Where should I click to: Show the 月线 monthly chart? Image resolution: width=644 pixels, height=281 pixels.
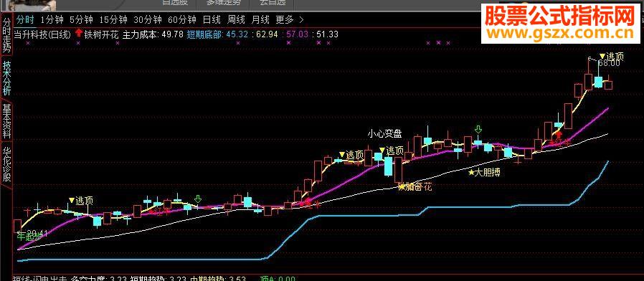(x=260, y=19)
